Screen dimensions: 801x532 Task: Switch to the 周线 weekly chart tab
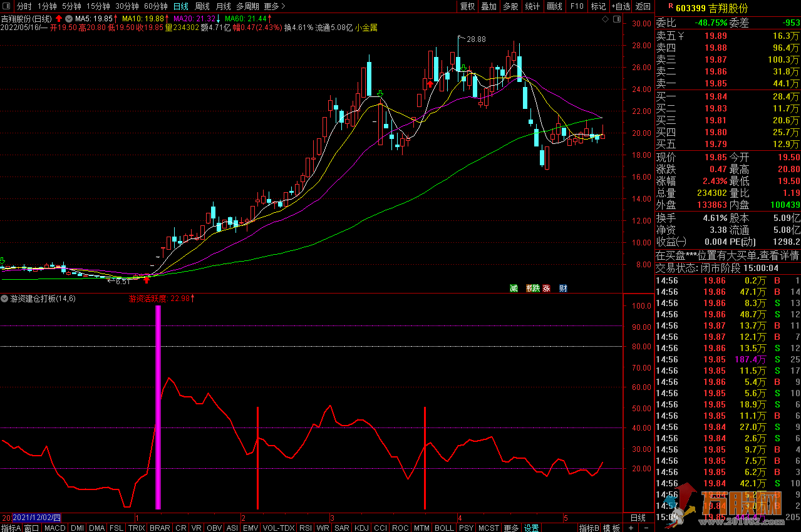(202, 6)
